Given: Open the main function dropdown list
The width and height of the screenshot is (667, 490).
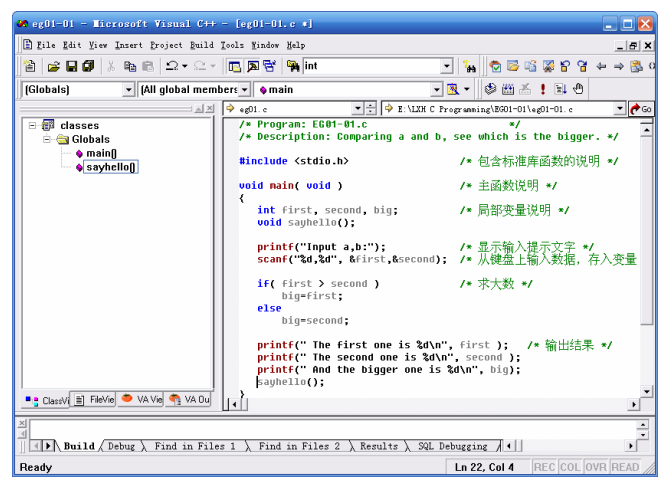Looking at the screenshot, I should click(x=437, y=90).
